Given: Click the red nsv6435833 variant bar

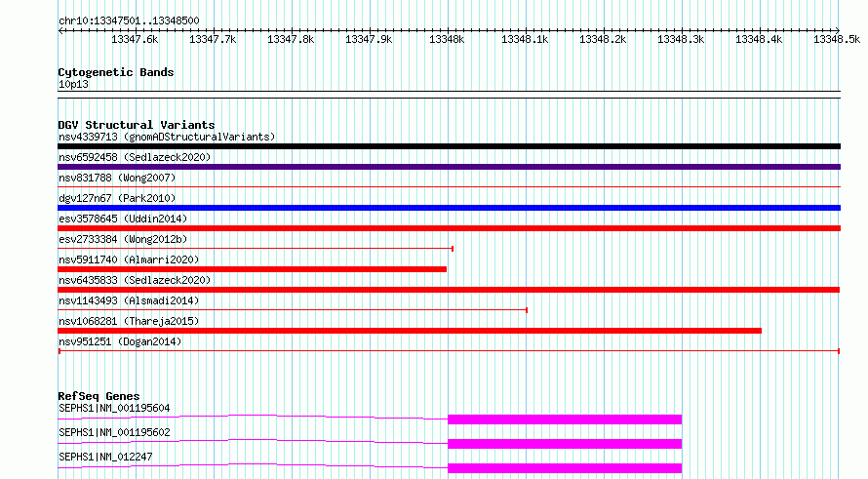Looking at the screenshot, I should click(449, 290).
